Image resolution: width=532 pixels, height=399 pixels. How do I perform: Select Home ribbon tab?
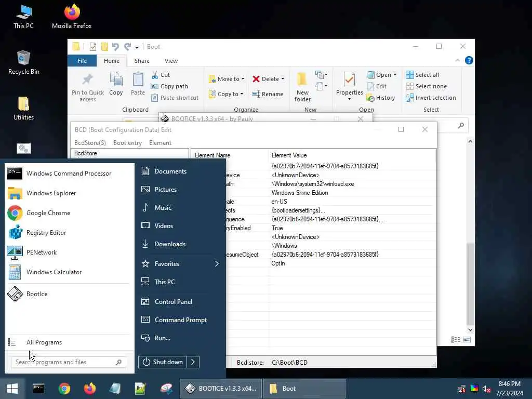point(112,61)
